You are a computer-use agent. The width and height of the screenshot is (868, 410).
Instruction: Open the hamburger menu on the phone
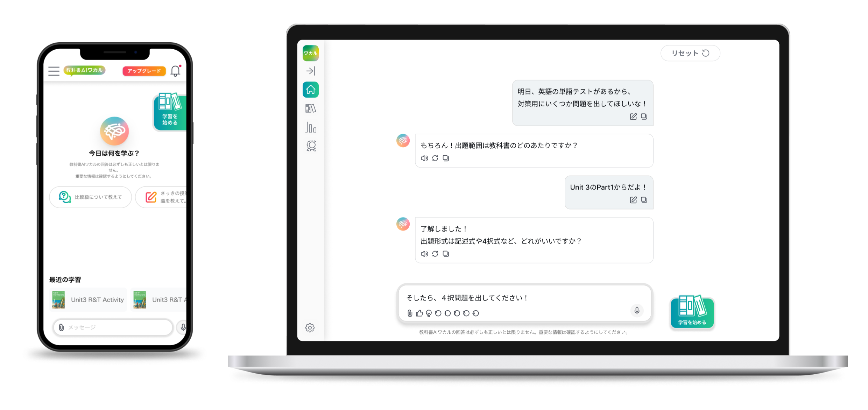pyautogui.click(x=54, y=71)
